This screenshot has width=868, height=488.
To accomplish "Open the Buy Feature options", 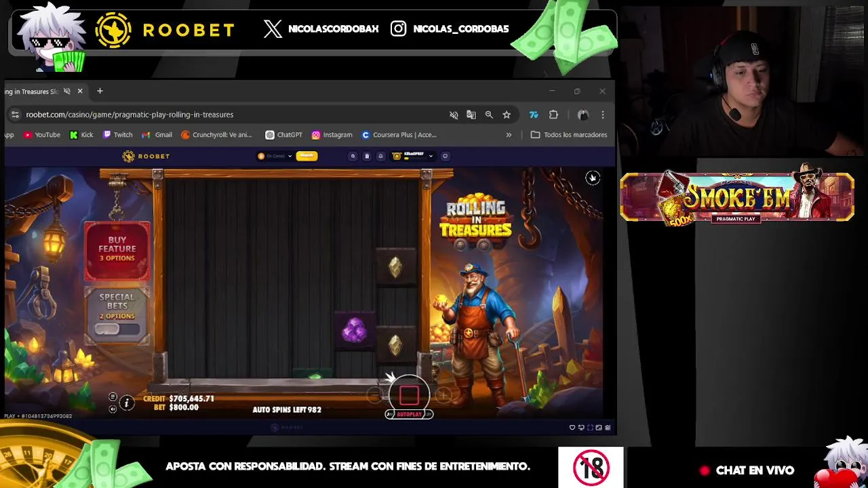I will (117, 249).
